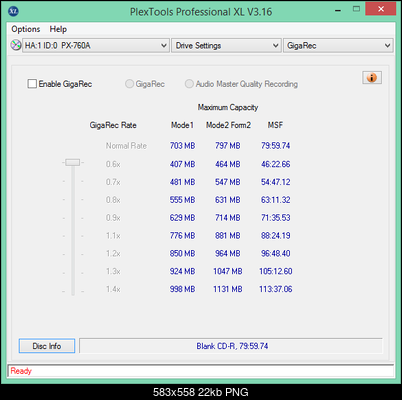The height and width of the screenshot is (400, 402).
Task: Click the 776 MB Mode1 value
Action: click(x=182, y=236)
